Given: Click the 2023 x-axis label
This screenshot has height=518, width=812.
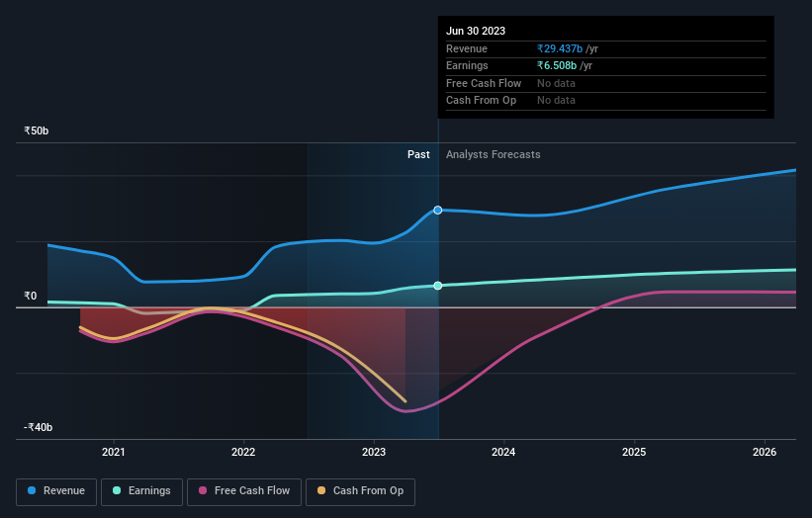Looking at the screenshot, I should pos(374,453).
